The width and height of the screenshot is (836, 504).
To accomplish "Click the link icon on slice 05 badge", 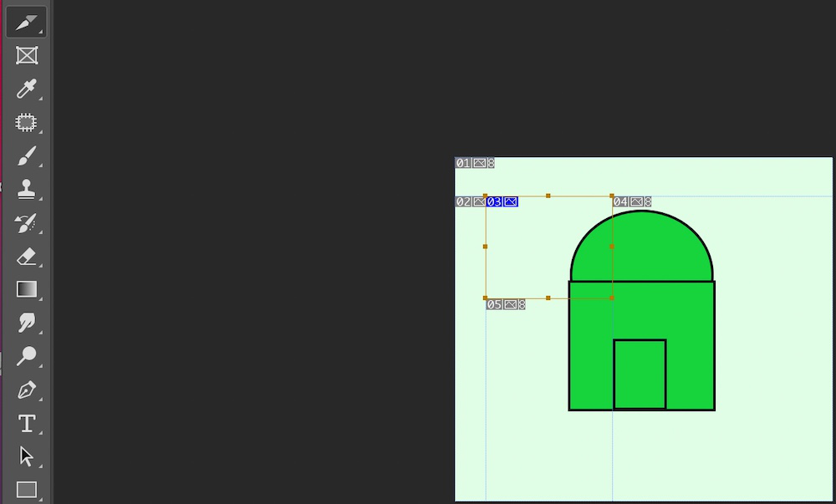I will pos(522,304).
